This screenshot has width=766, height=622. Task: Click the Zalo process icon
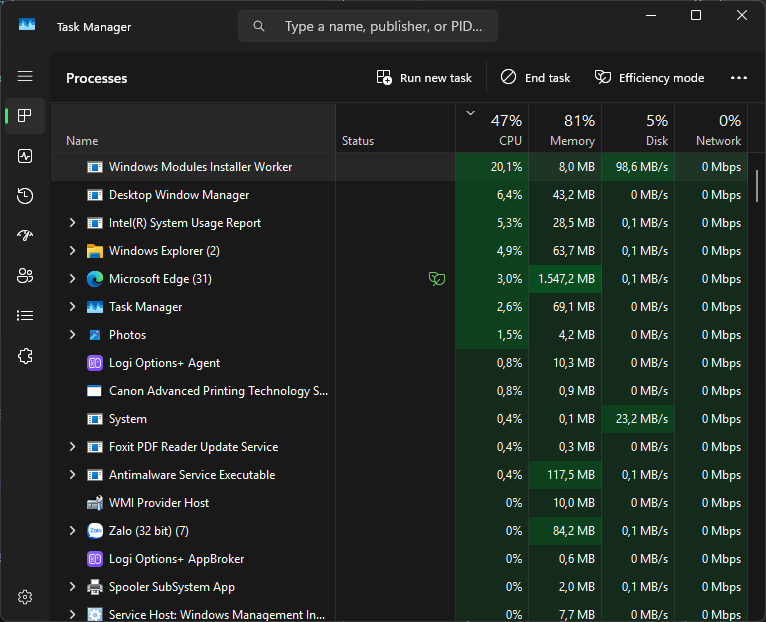(x=95, y=531)
